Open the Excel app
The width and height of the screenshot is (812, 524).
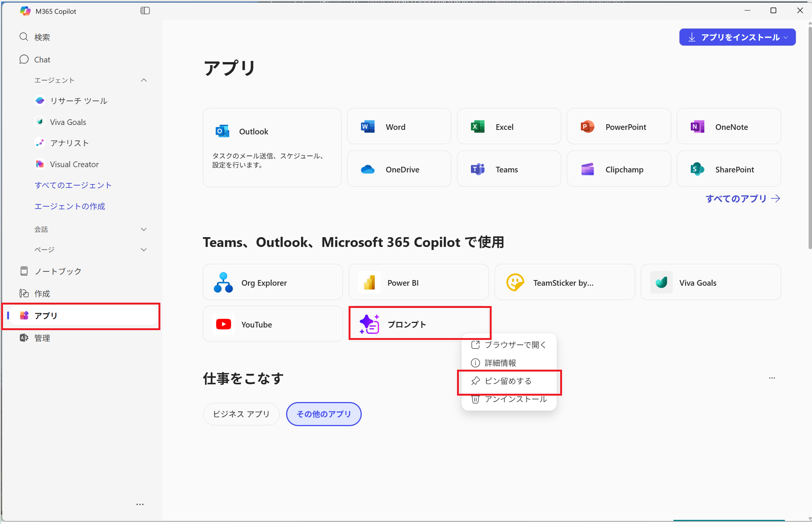coord(504,126)
